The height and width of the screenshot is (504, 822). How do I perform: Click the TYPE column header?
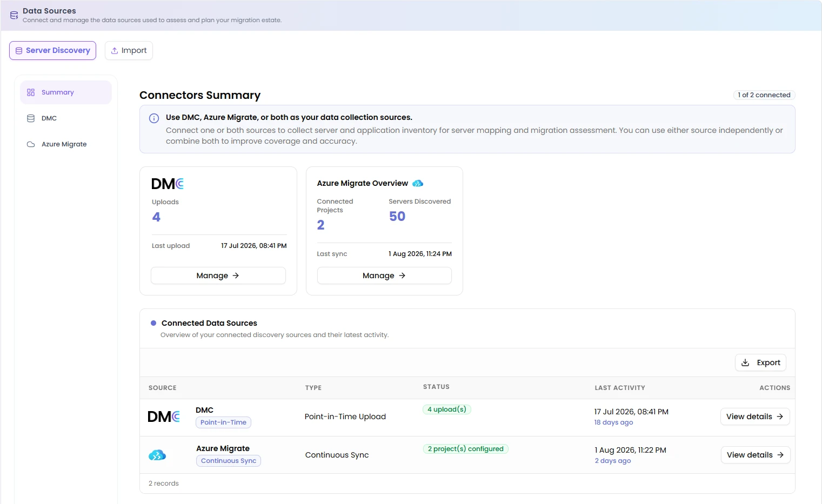[313, 388]
